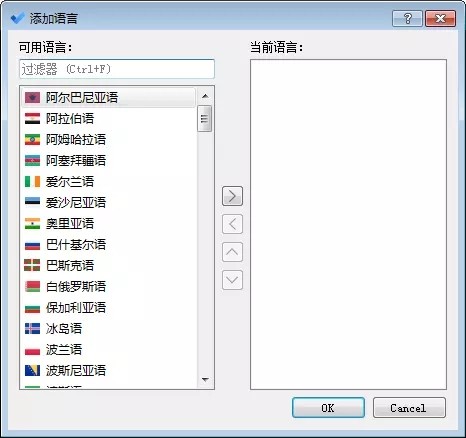Click the Azerbaijani flag icon
Image resolution: width=466 pixels, height=438 pixels.
coord(32,161)
